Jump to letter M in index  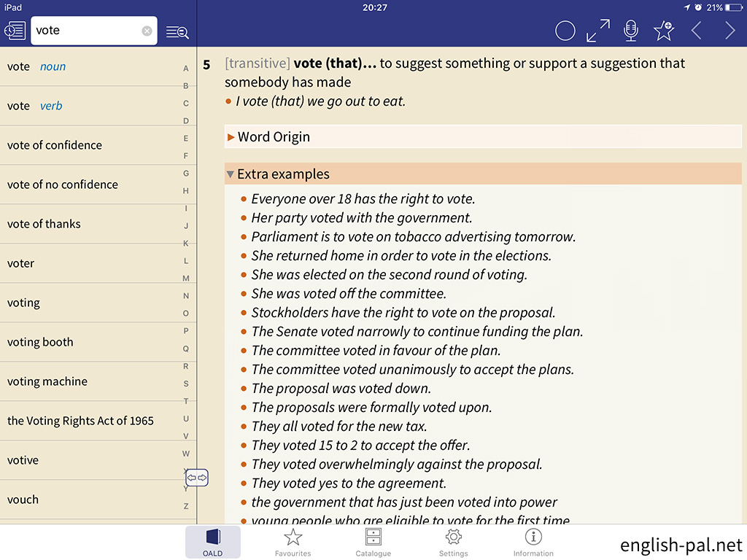click(x=186, y=279)
